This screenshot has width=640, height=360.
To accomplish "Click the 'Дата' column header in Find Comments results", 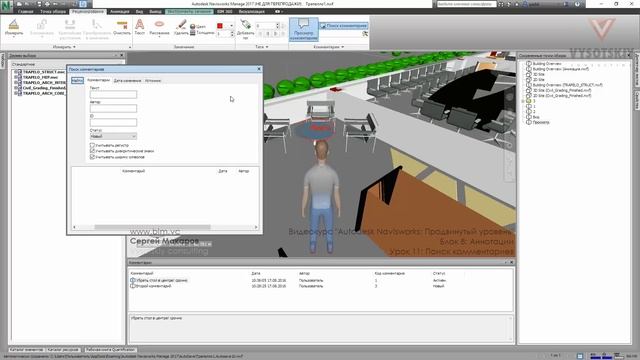I will 222,171.
